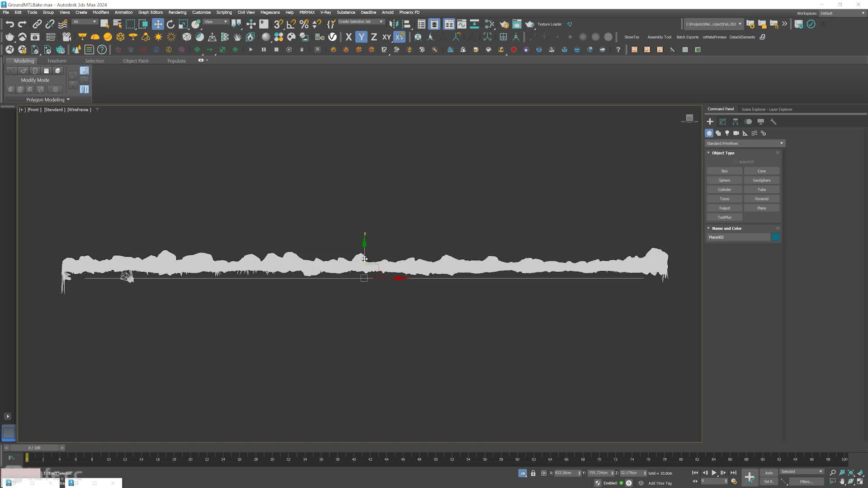Click the Redo arrow icon
The height and width of the screenshot is (488, 868).
click(22, 24)
